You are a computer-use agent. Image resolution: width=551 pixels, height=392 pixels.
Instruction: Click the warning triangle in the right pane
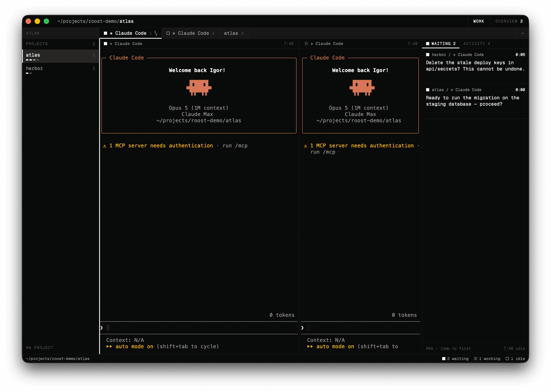pyautogui.click(x=306, y=146)
